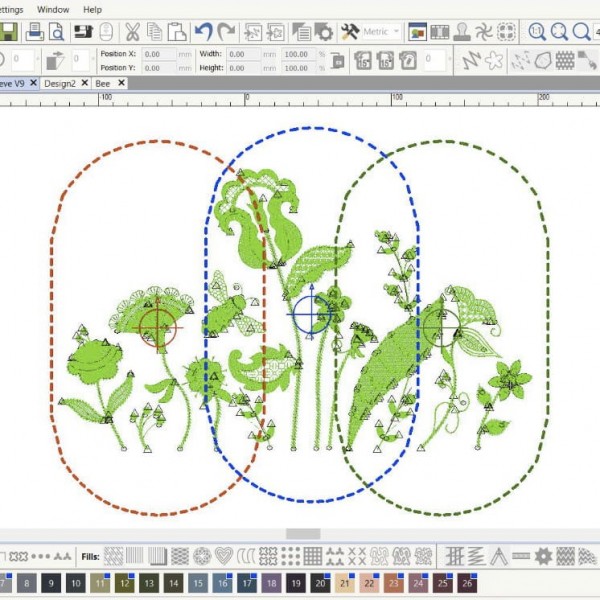
Task: Select the Cut scissors icon
Action: [131, 32]
